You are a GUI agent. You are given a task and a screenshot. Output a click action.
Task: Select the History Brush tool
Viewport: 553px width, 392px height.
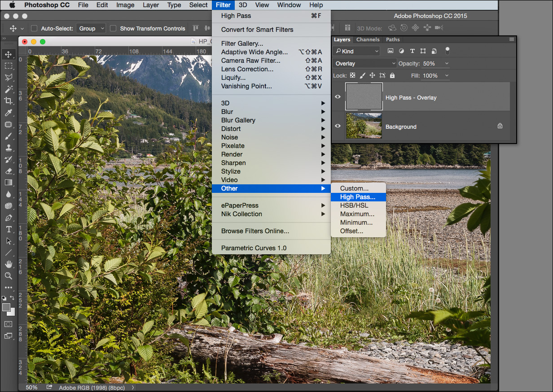point(9,159)
